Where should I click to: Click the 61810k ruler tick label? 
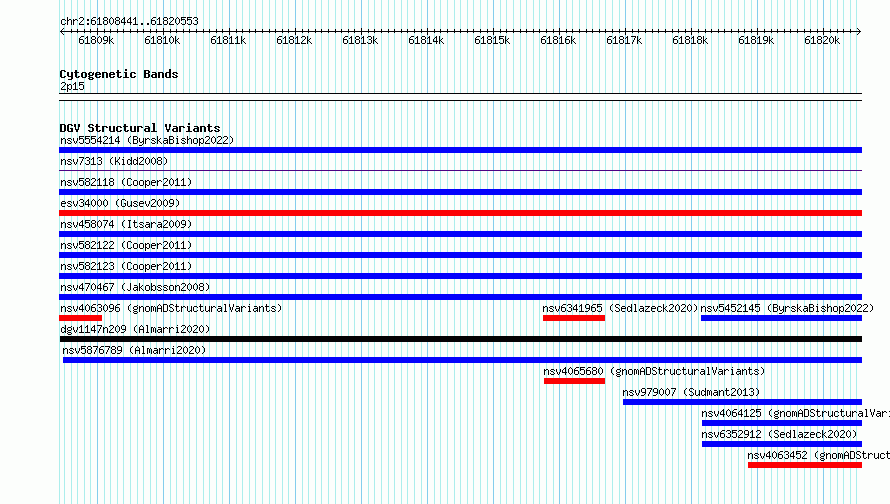click(x=162, y=40)
